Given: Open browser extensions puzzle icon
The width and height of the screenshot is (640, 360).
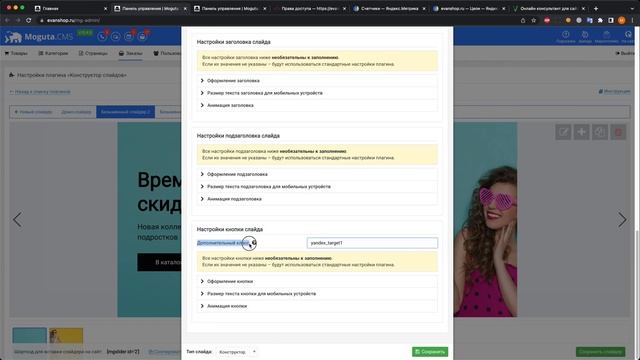Looking at the screenshot, I should pos(600,20).
